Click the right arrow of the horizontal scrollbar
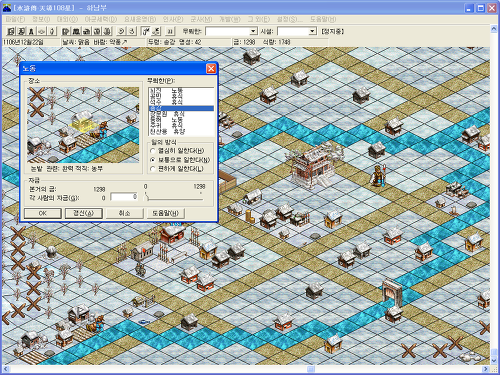Screen dimensions: 500x375 point(486,369)
